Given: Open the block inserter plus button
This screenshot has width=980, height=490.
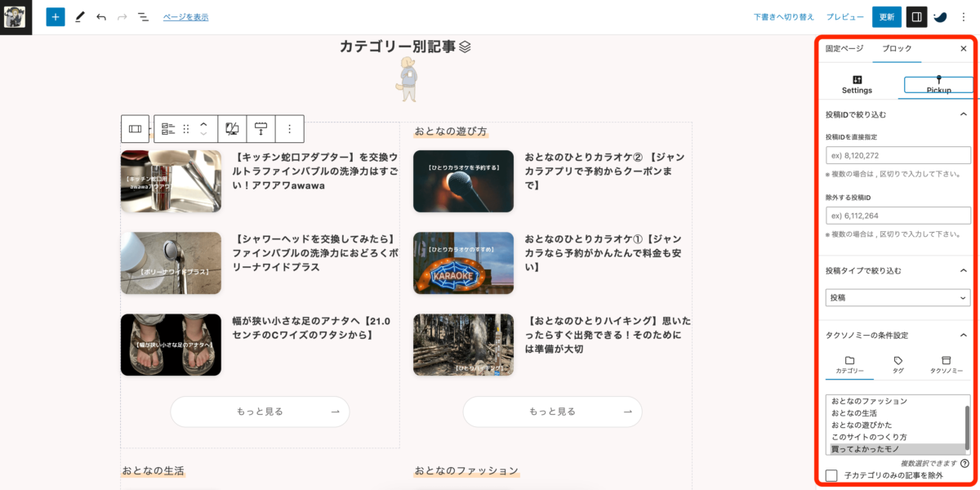Looking at the screenshot, I should pyautogui.click(x=56, y=16).
